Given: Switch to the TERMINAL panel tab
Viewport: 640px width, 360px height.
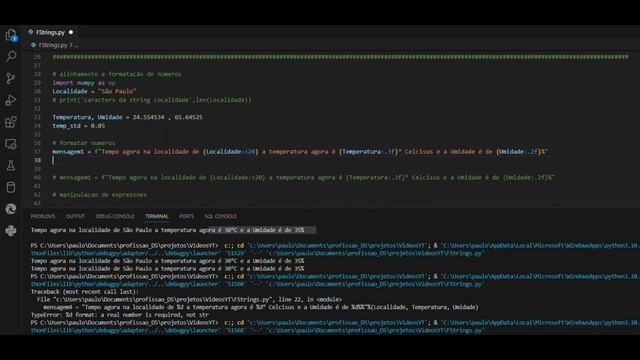Looking at the screenshot, I should [x=157, y=216].
